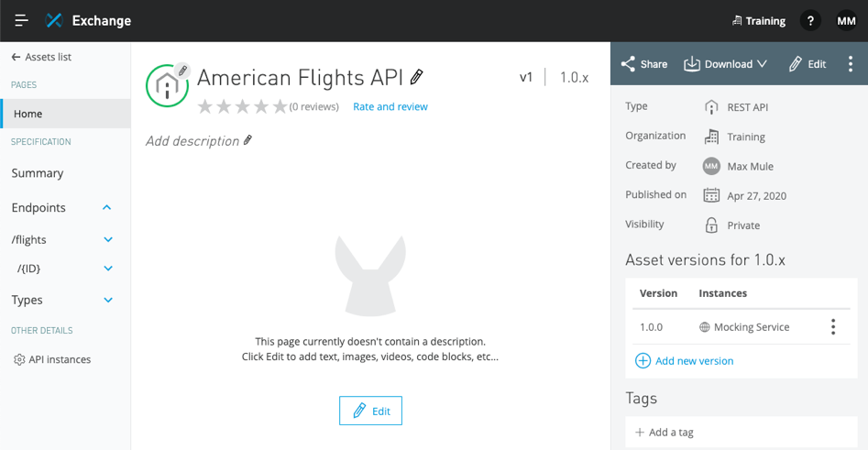
Task: Select the /{ID} endpoint item
Action: (28, 269)
